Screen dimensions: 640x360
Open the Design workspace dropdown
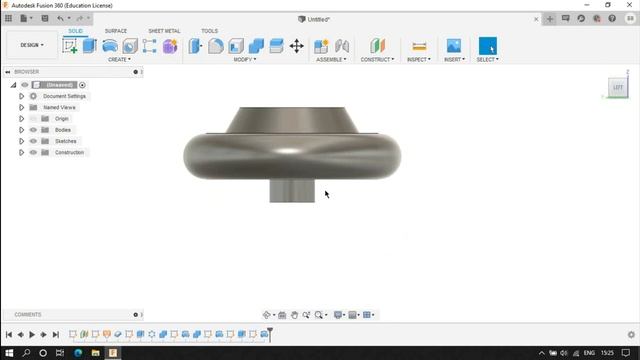tap(32, 45)
